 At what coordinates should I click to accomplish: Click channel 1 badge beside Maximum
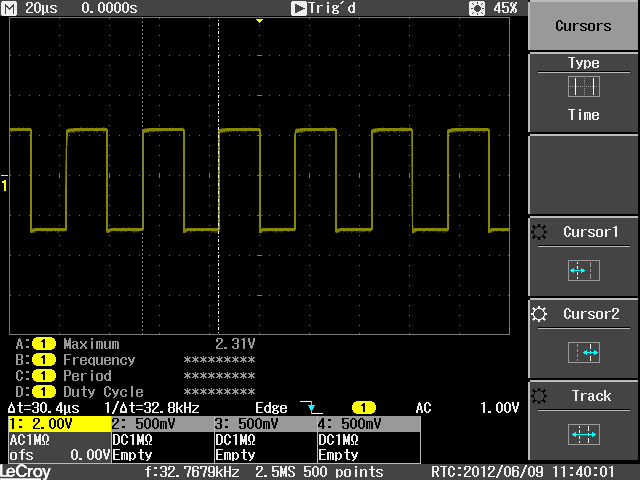tap(44, 344)
